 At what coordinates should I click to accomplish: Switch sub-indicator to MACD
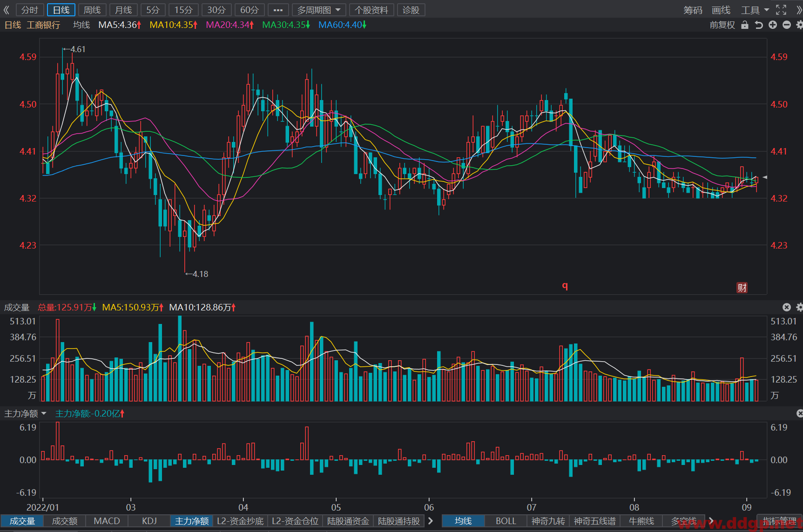coord(107,521)
